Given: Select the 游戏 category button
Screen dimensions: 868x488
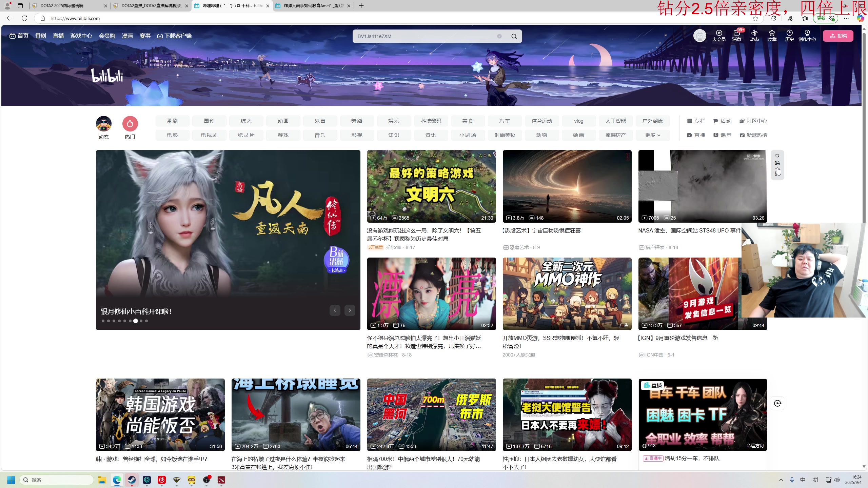Looking at the screenshot, I should [x=283, y=135].
